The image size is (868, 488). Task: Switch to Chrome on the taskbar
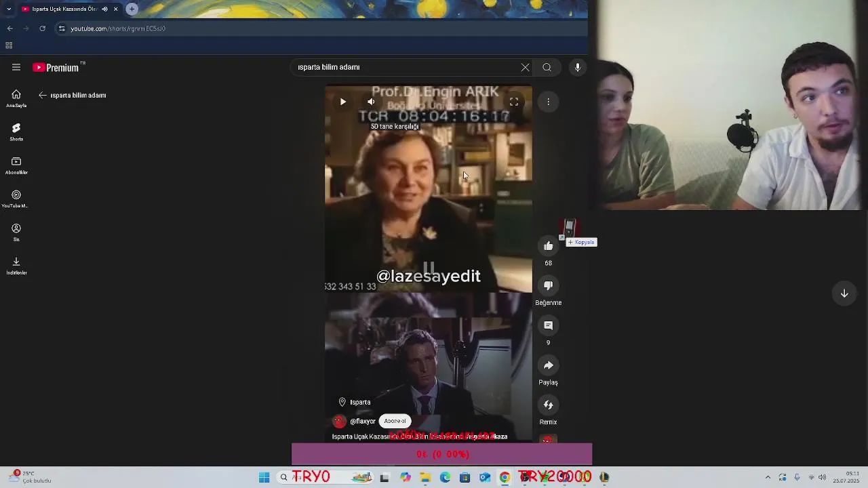pyautogui.click(x=505, y=478)
